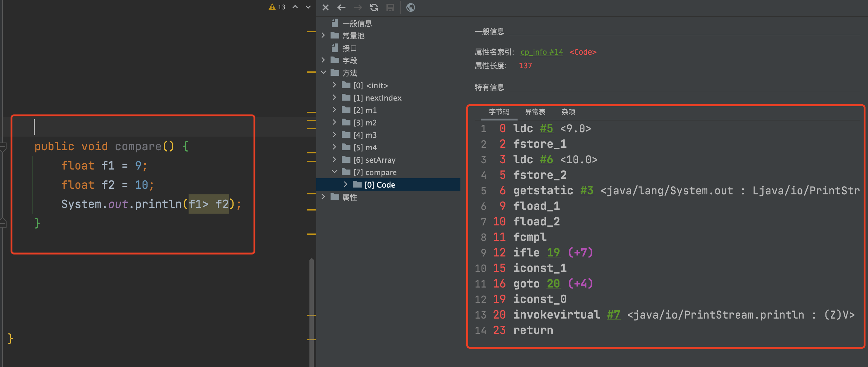The width and height of the screenshot is (868, 367).
Task: Place cursor on float f1 = 9 line
Action: coord(104,166)
